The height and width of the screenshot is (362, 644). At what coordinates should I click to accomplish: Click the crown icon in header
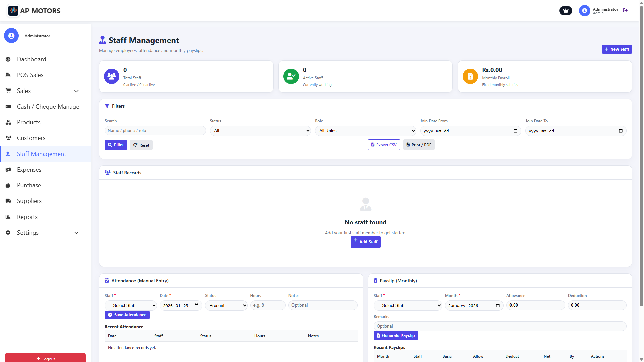tap(566, 11)
